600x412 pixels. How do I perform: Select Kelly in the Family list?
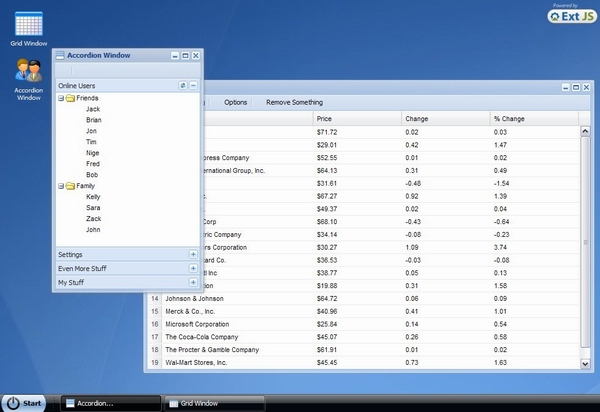point(93,197)
